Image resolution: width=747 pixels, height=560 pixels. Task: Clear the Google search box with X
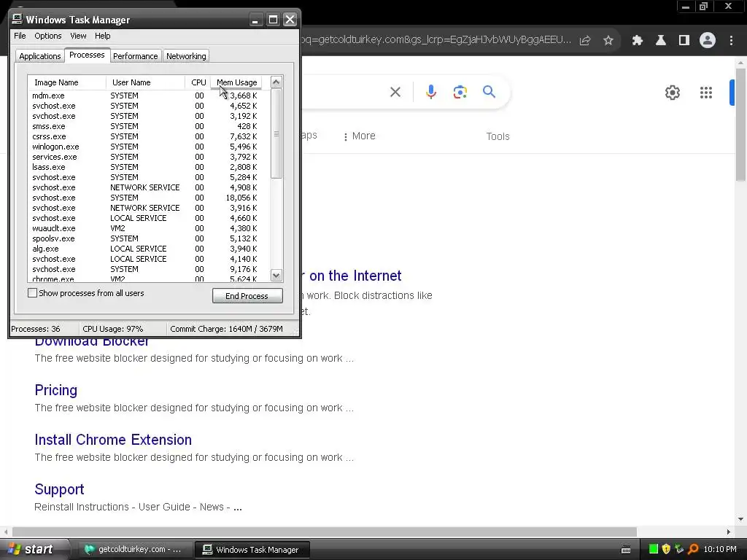click(x=395, y=92)
